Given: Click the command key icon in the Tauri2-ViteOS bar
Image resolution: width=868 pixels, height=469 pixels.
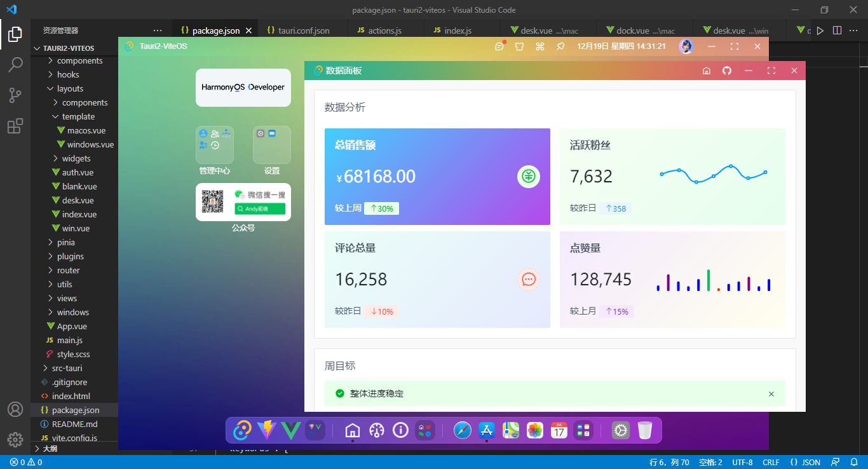Looking at the screenshot, I should click(x=540, y=46).
